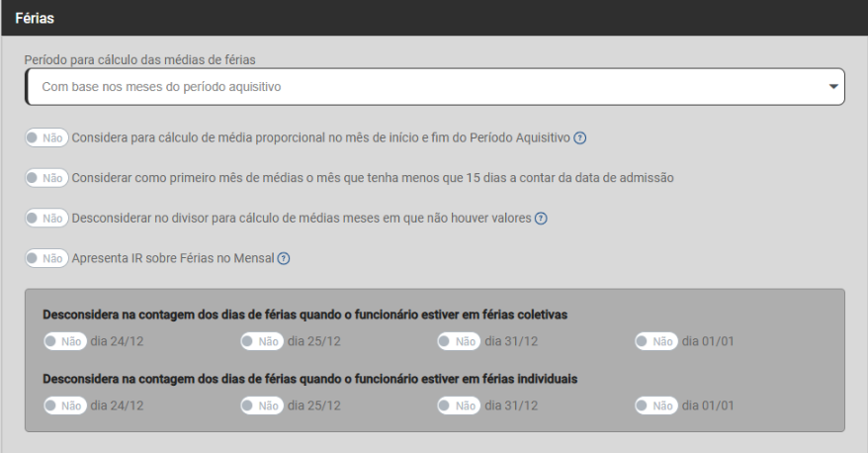Toggle dia 31/12 under férias coletivas
Screen dimensions: 868x453
[460, 341]
